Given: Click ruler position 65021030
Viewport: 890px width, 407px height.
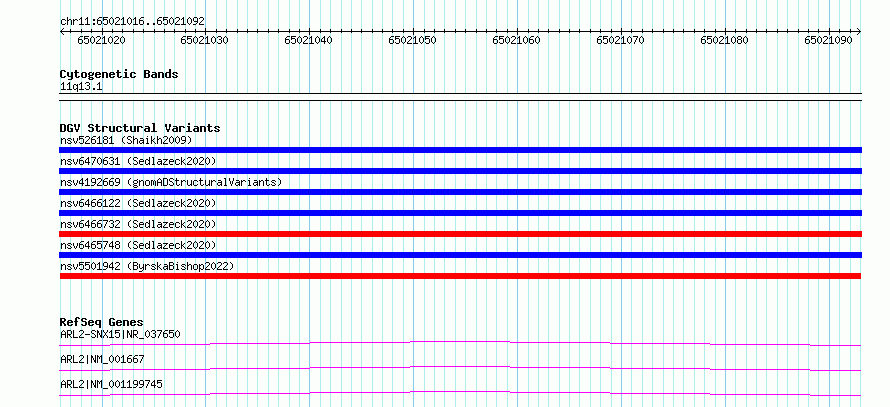Looking at the screenshot, I should [x=205, y=40].
